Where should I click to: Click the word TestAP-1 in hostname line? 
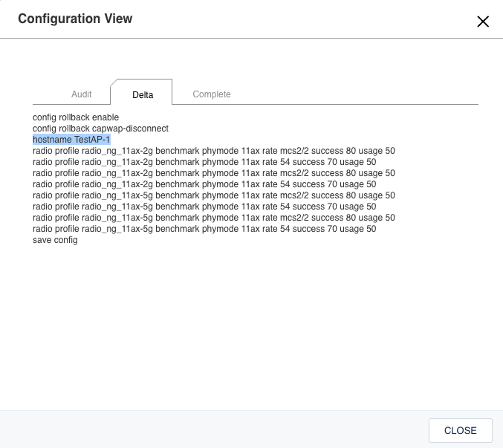(92, 140)
